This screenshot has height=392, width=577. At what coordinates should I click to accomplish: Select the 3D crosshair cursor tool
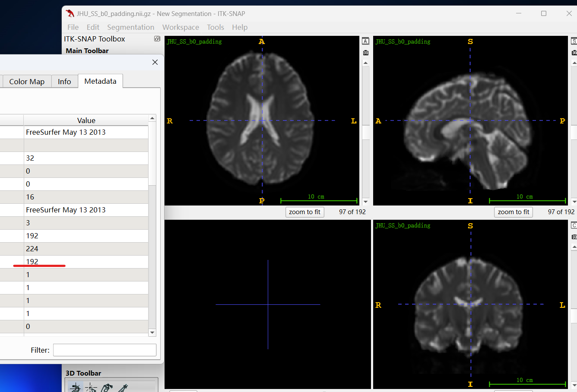point(91,388)
